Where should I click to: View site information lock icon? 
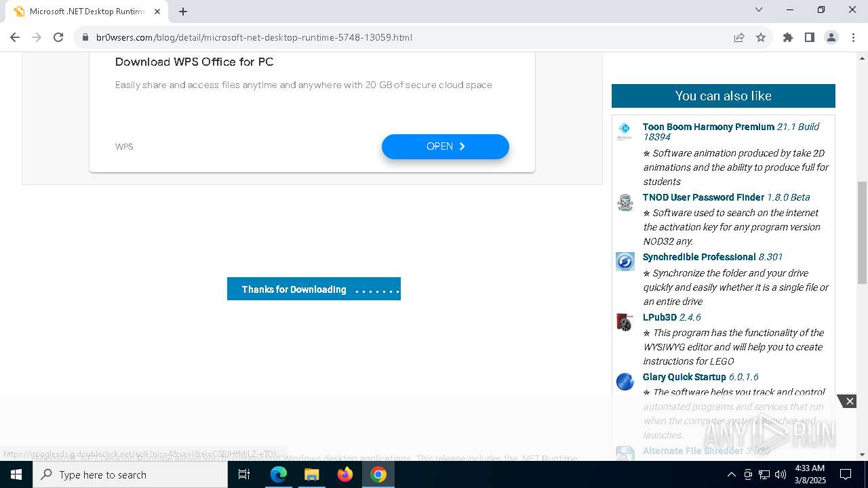85,37
